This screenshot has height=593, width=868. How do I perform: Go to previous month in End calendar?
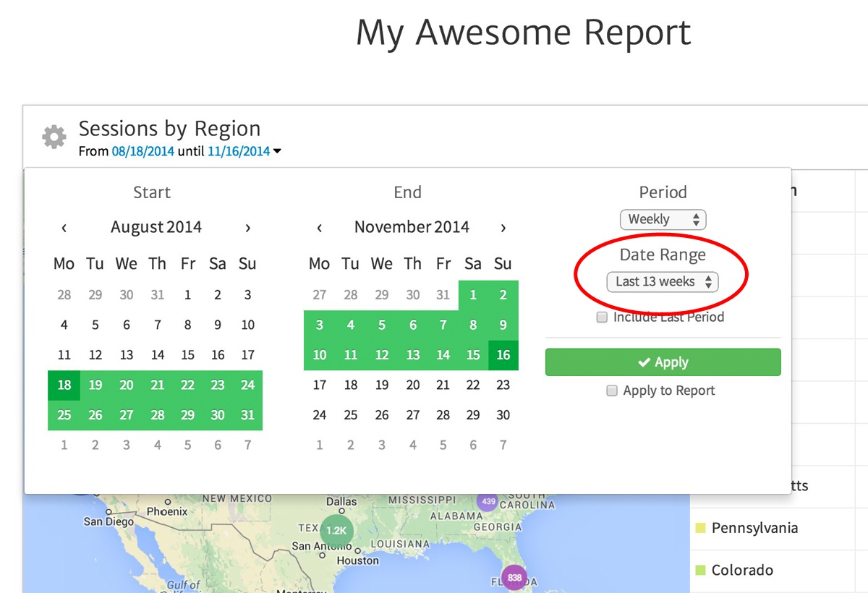pos(320,228)
